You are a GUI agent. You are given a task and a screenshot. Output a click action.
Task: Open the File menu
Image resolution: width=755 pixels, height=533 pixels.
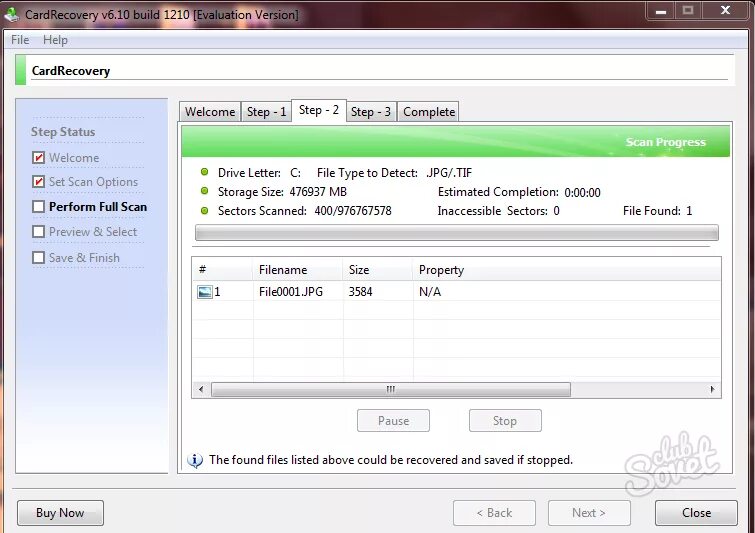click(20, 40)
